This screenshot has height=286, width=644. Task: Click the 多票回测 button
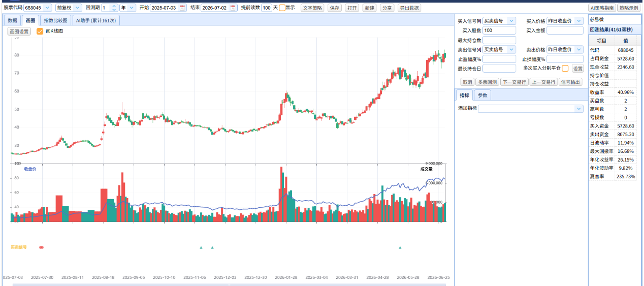[x=487, y=82]
